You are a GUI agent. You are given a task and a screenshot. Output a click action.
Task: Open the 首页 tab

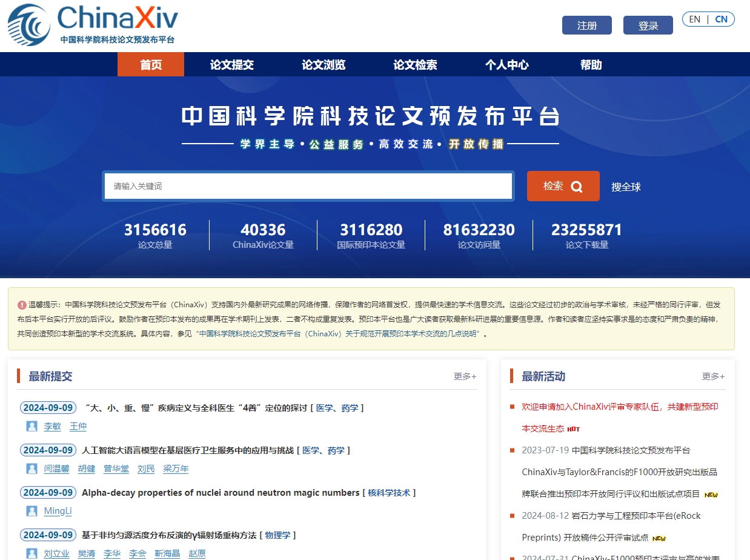coord(151,64)
